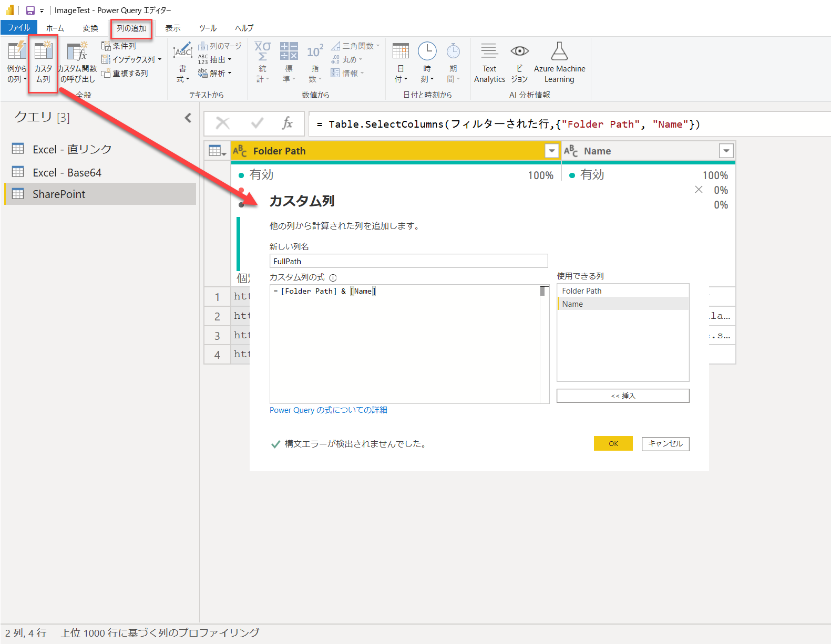Viewport: 831px width, 644px height.
Task: Click row number 1 in data grid
Action: point(217,297)
